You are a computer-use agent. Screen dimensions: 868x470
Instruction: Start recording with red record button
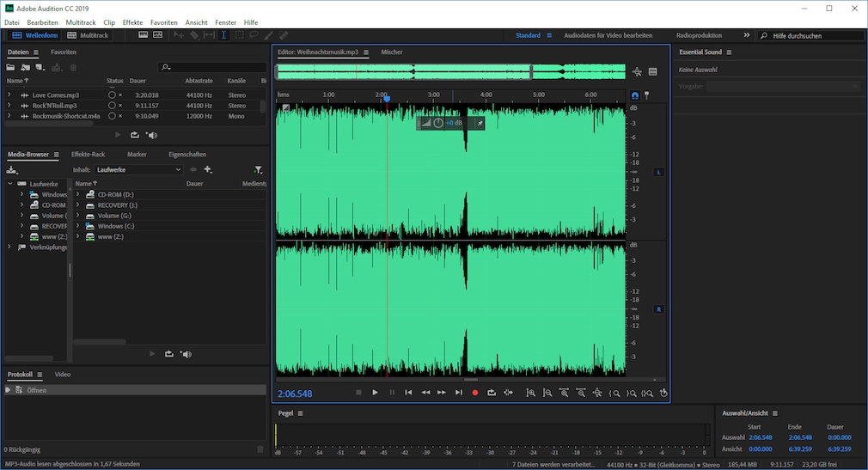click(x=475, y=393)
